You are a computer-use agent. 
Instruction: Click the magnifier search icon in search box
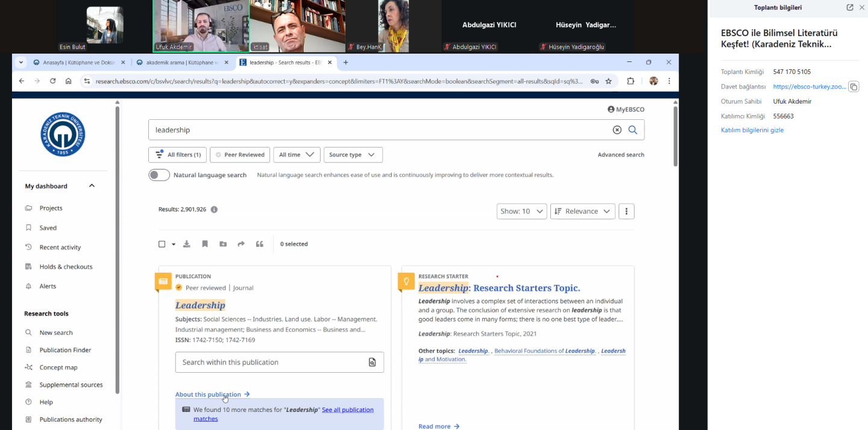[633, 129]
